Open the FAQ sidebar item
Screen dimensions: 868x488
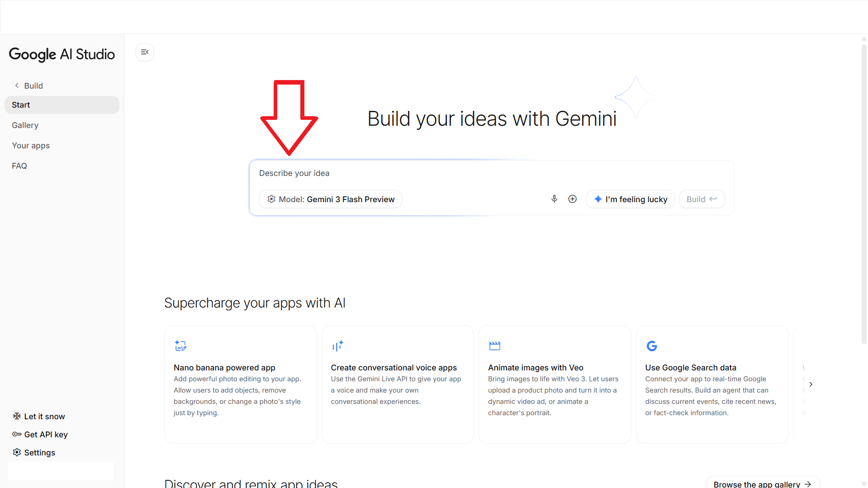tap(19, 166)
